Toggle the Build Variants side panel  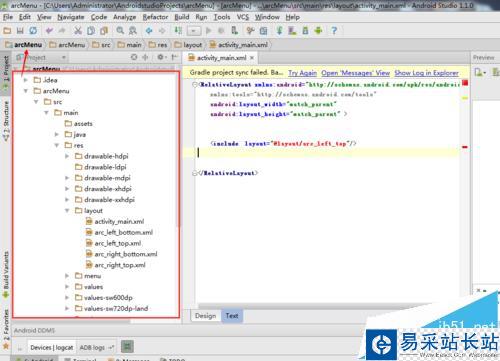(6, 274)
